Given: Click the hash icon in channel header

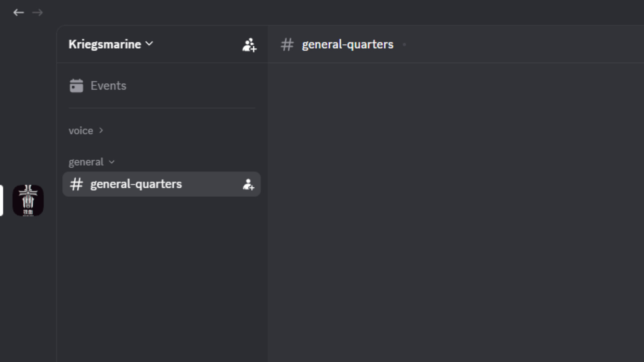Looking at the screenshot, I should pos(287,44).
